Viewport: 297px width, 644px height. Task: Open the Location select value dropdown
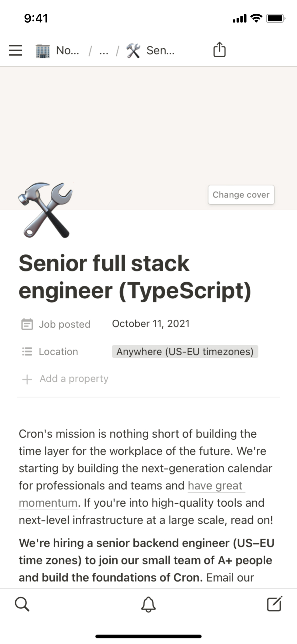(185, 352)
